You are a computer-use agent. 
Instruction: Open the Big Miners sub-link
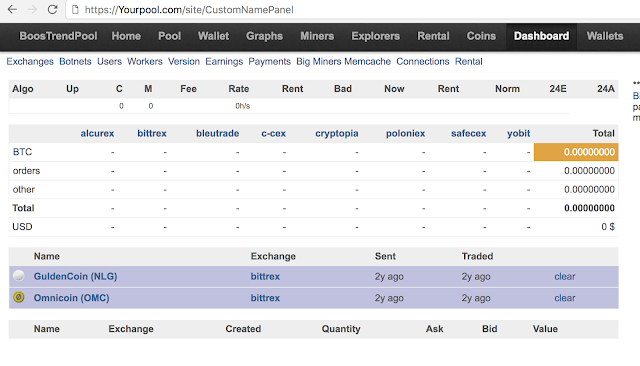318,62
